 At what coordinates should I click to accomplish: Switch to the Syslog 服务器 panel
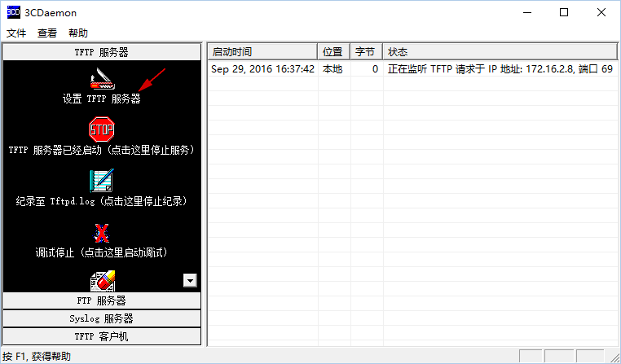(102, 318)
